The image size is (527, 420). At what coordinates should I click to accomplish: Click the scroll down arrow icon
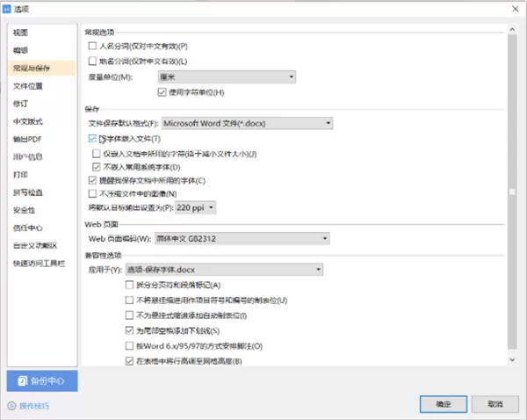[512, 359]
